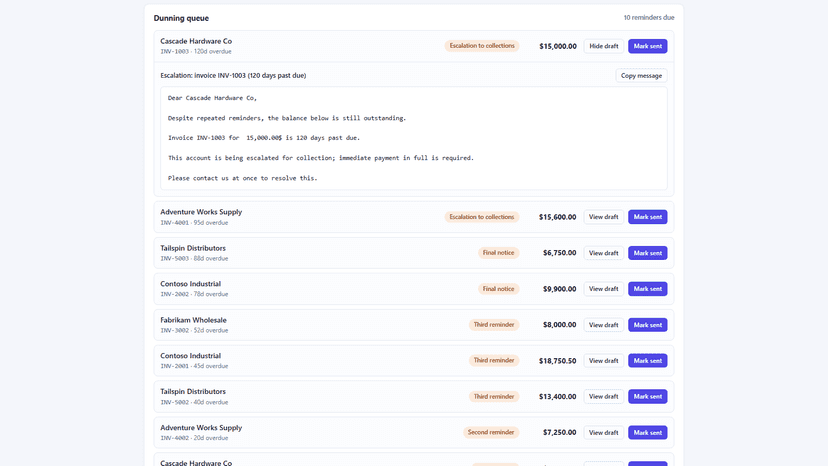
Task: Click the $8,000.00 amount
Action: 560,325
